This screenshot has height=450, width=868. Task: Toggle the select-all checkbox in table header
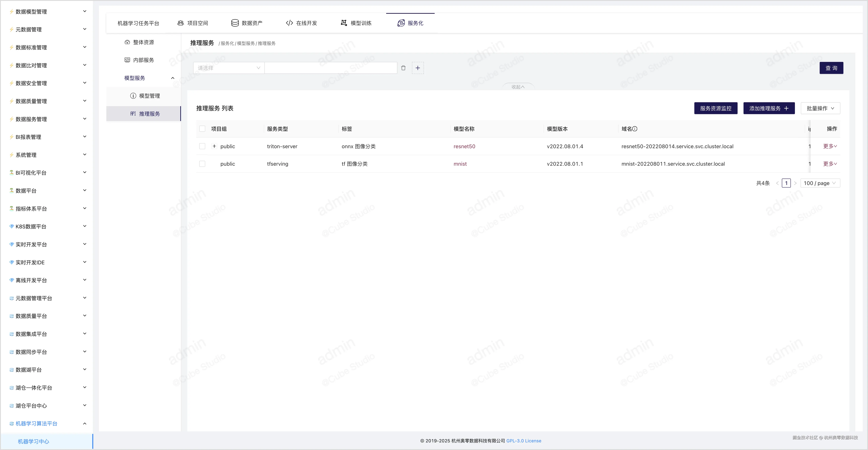pyautogui.click(x=202, y=129)
